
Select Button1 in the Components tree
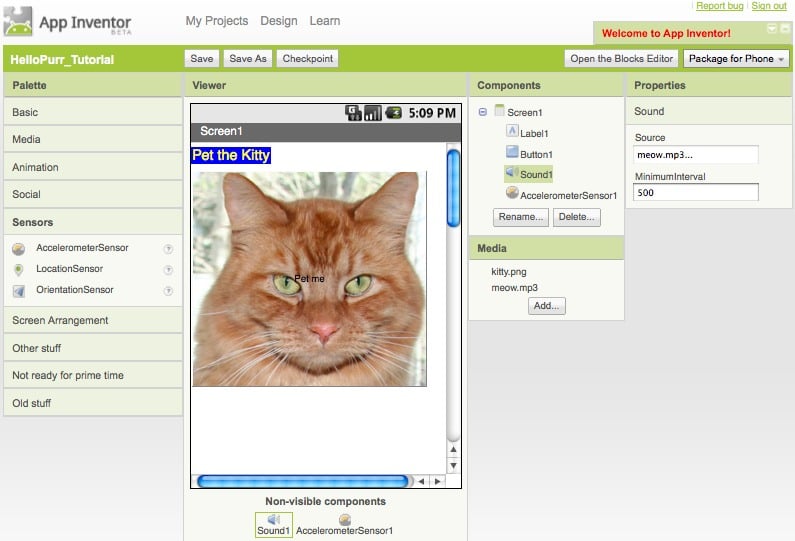click(536, 154)
